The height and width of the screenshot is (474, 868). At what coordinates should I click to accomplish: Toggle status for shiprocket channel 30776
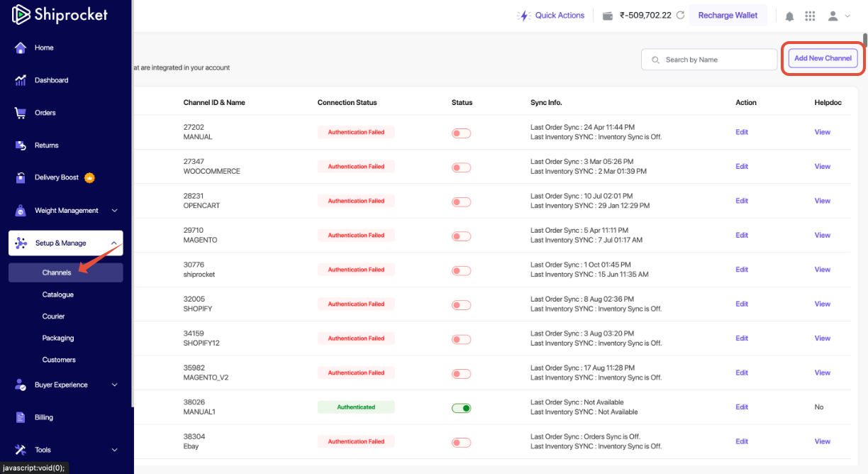461,270
